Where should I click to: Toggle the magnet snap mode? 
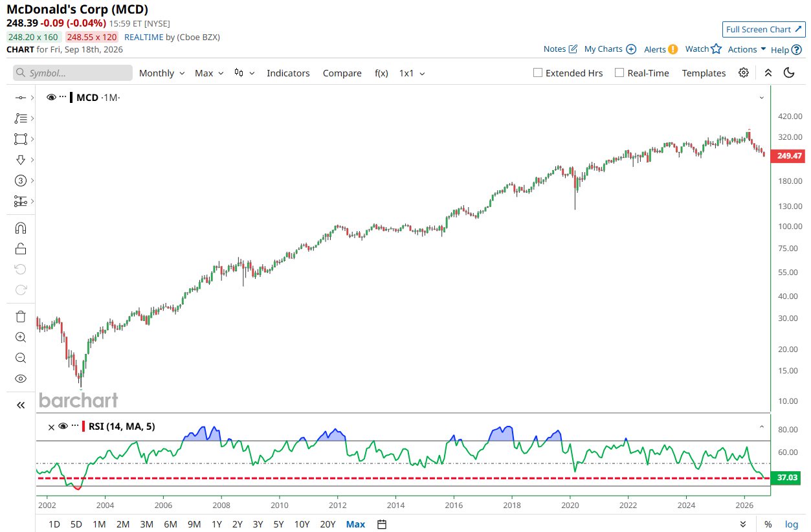point(20,228)
